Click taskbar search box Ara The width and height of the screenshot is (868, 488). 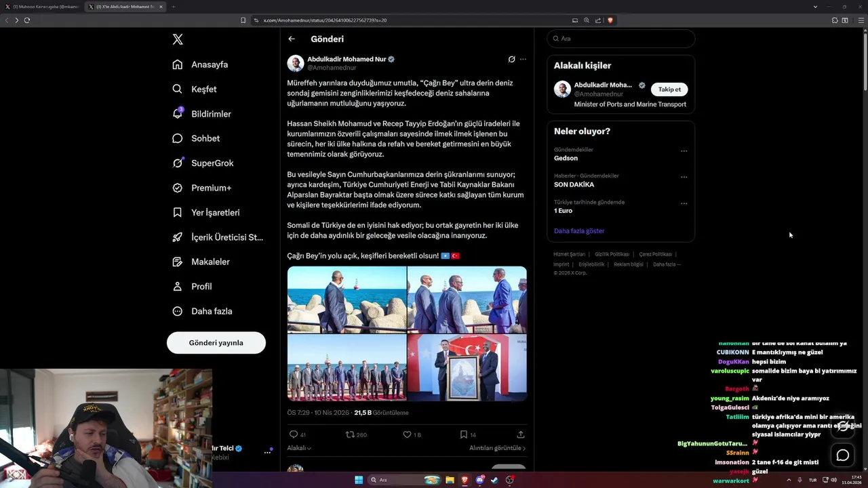(x=405, y=480)
